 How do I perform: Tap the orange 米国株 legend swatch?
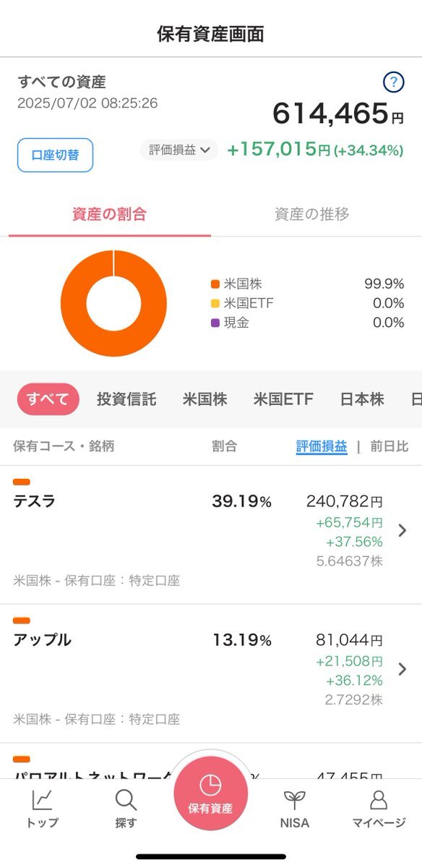click(x=215, y=284)
